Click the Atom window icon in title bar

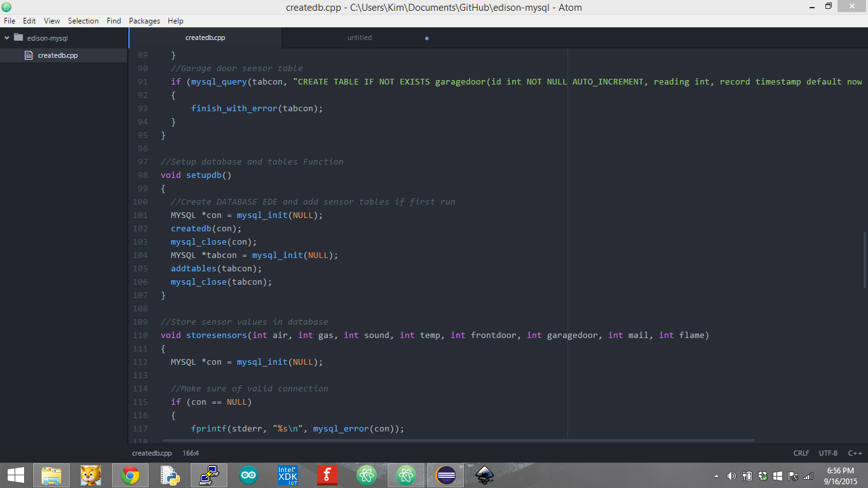coord(6,7)
